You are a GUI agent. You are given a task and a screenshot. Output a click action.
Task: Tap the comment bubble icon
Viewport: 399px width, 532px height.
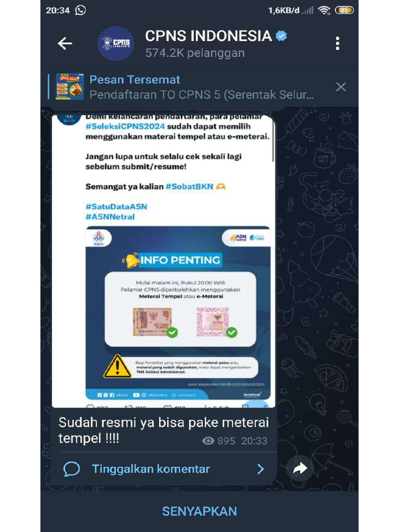tap(72, 469)
